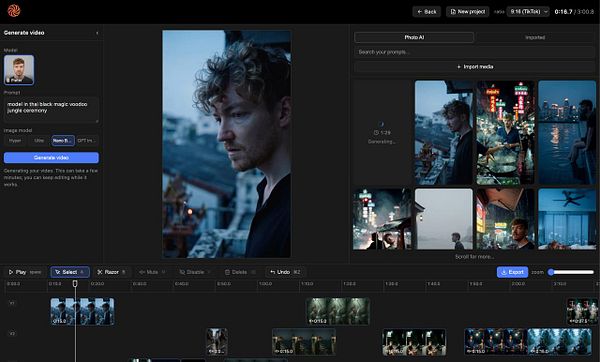600x362 pixels.
Task: Switch to the Imported tab
Action: (535, 37)
